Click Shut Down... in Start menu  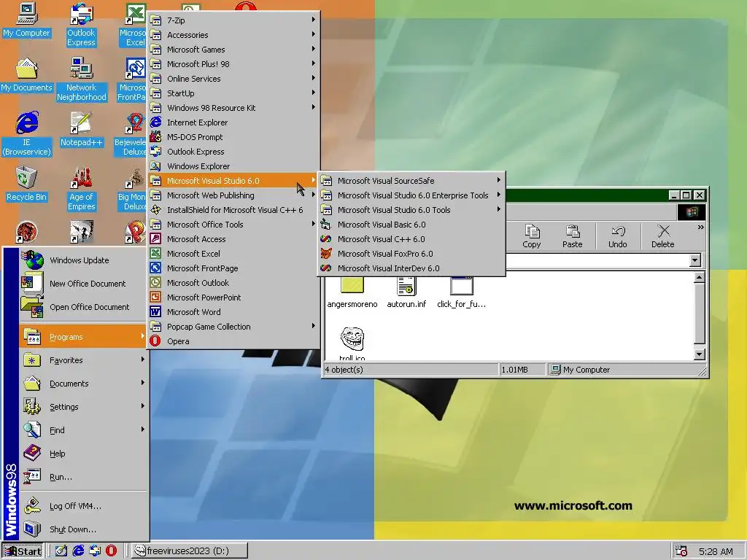pyautogui.click(x=82, y=529)
